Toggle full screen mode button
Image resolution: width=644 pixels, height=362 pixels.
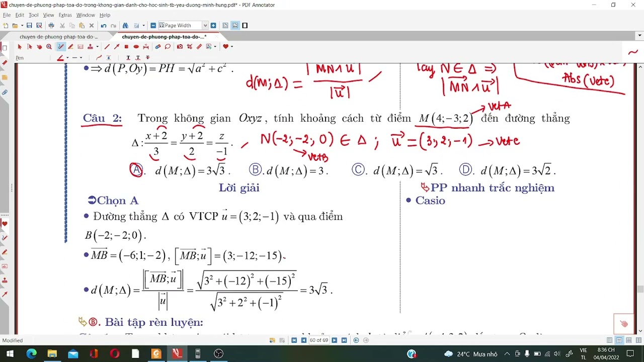point(245,26)
